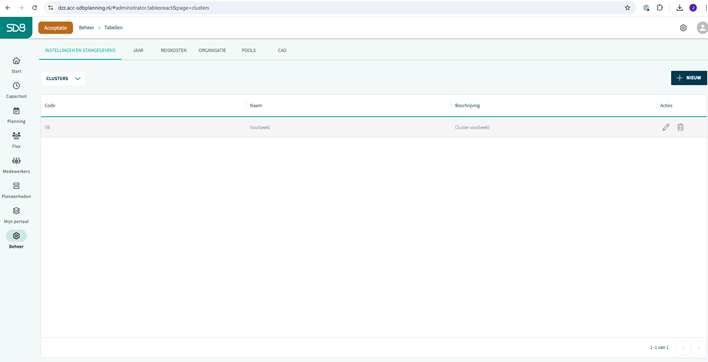The image size is (708, 362).
Task: Open Medewerkers in sidebar
Action: click(x=16, y=165)
